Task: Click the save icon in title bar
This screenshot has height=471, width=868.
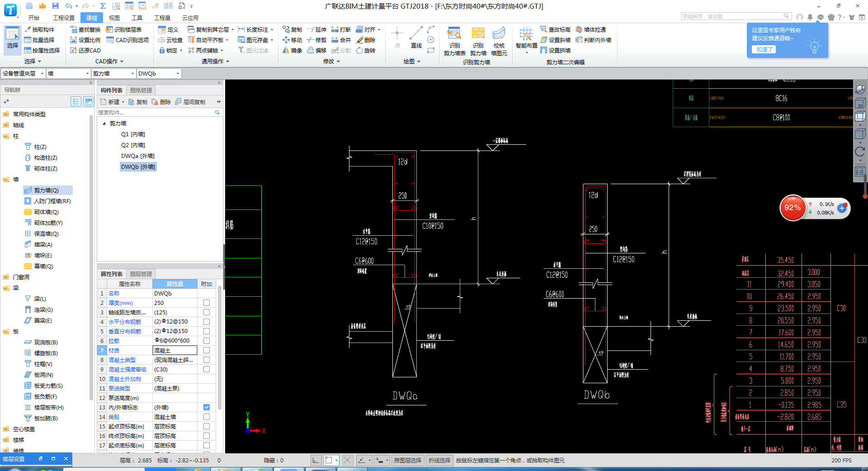Action: point(55,6)
